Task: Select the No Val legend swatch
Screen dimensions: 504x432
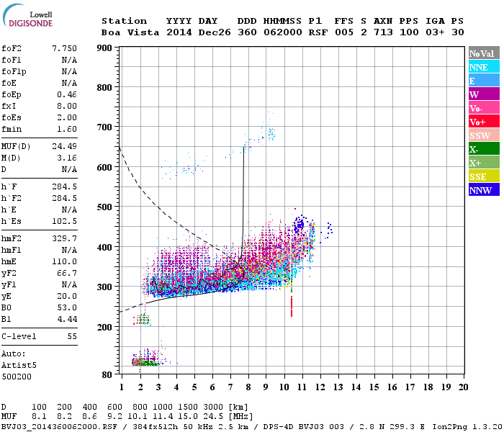Action: tap(484, 53)
